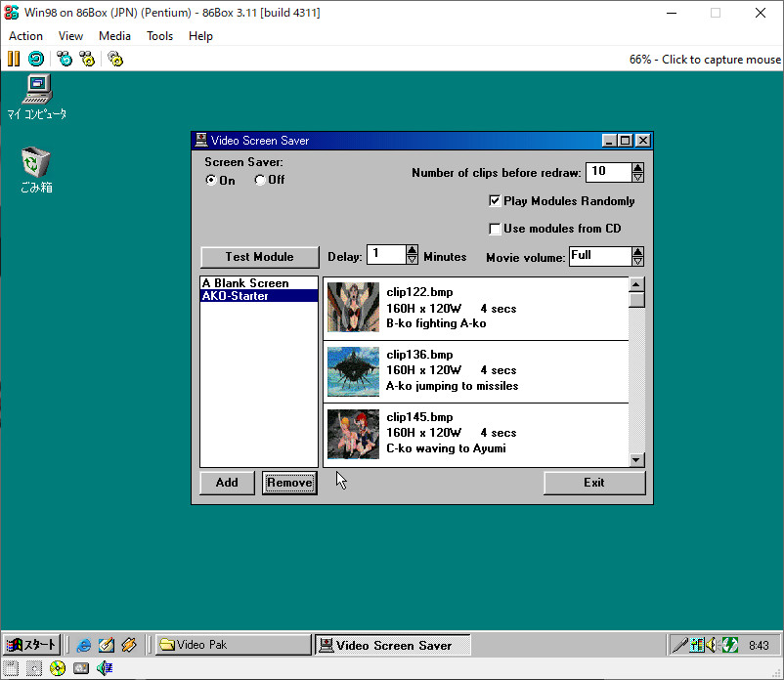Click the hard disk status icon
Image resolution: width=784 pixels, height=680 pixels.
(81, 668)
